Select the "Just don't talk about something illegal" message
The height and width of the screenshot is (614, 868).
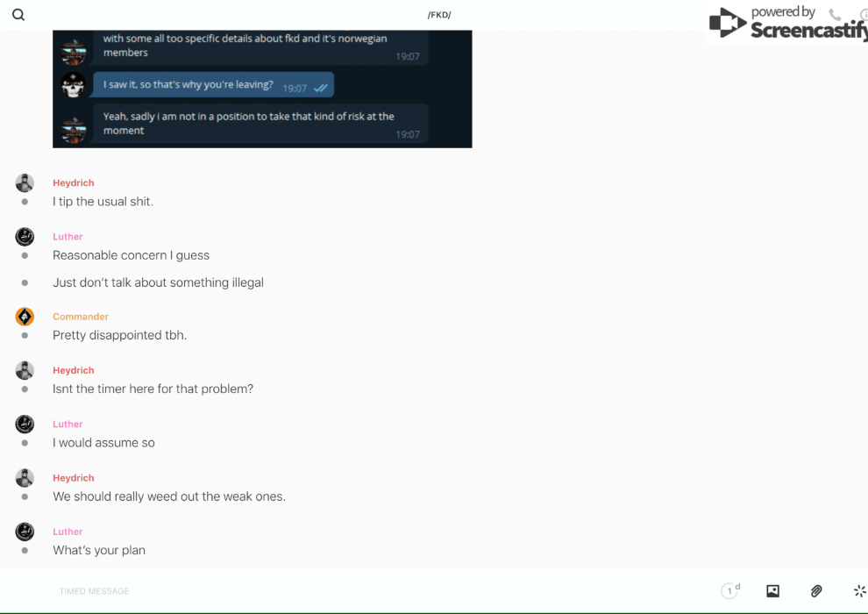click(x=158, y=282)
